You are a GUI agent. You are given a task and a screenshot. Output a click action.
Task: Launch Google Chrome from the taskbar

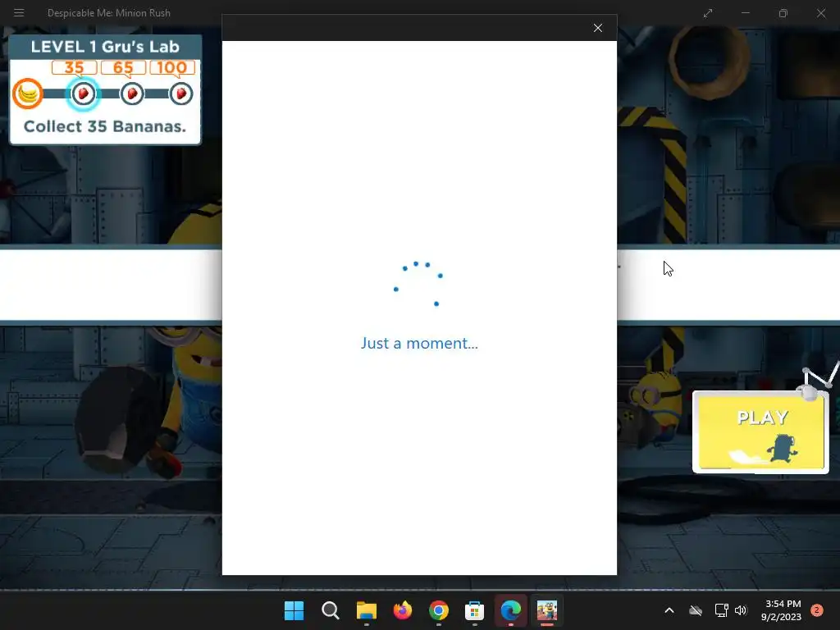(x=439, y=610)
